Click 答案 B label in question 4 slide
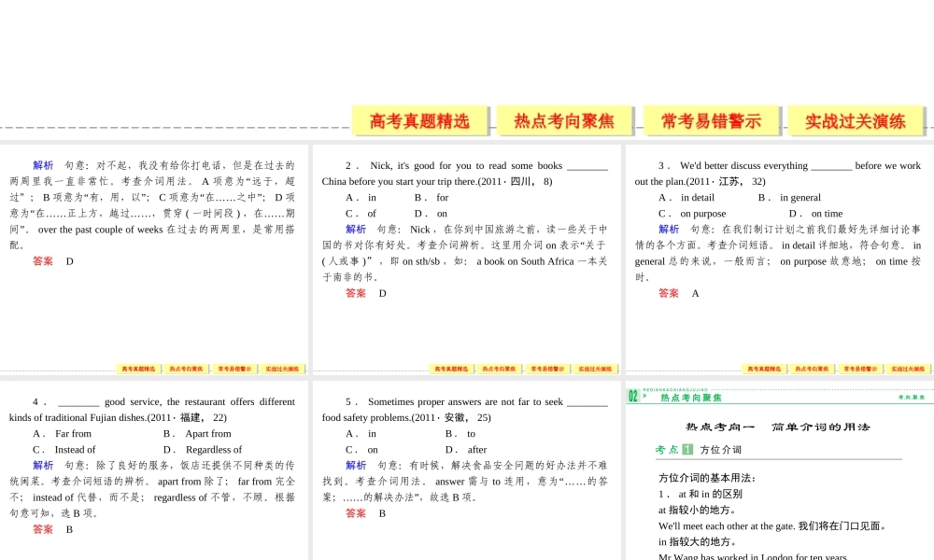934x560 pixels. coord(52,529)
